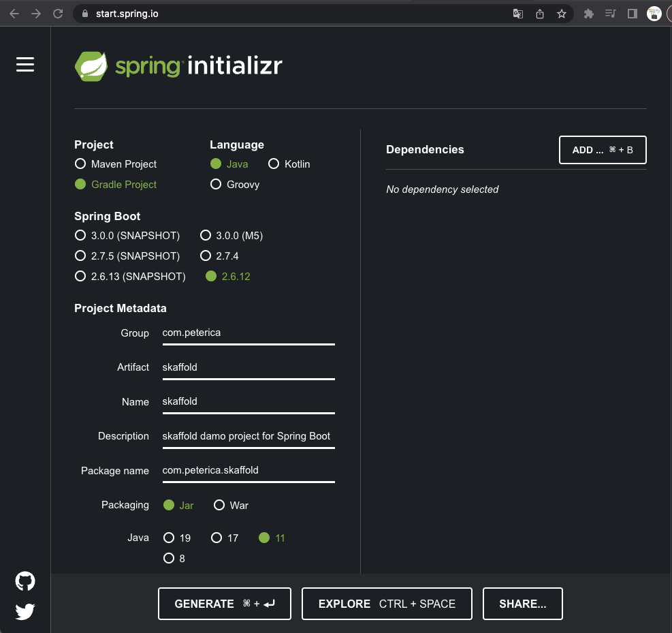Viewport: 672px width, 633px height.
Task: Open the browser extensions puzzle icon
Action: pyautogui.click(x=589, y=14)
